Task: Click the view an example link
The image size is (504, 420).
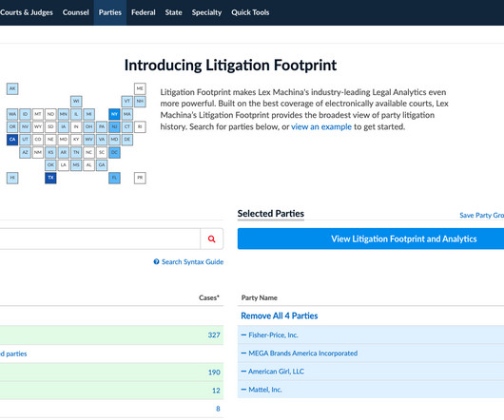Action: point(321,126)
